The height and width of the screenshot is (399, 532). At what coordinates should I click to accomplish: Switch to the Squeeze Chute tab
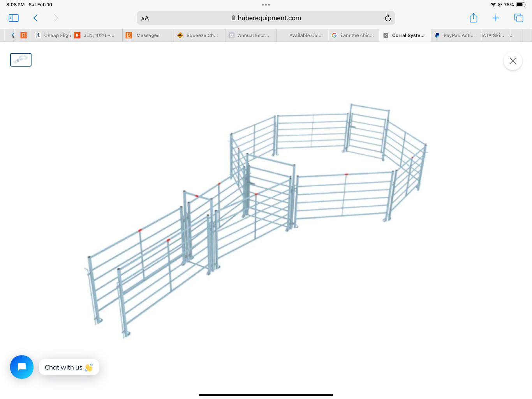point(202,35)
